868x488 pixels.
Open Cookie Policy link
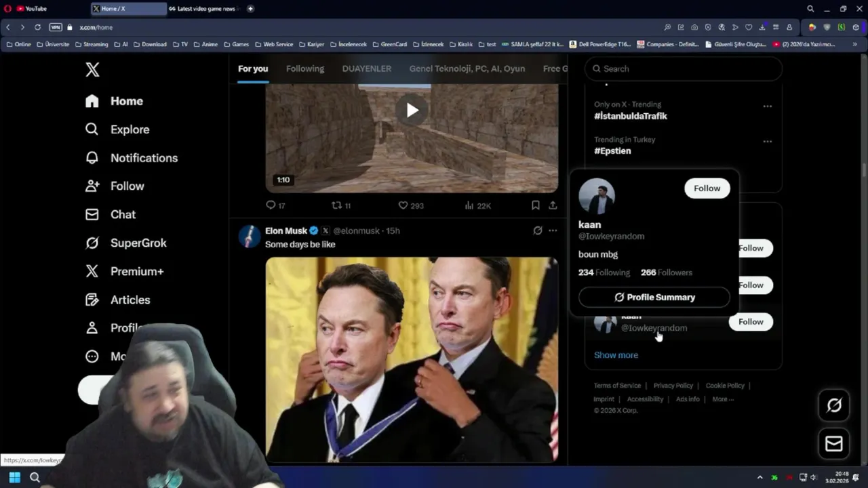coord(725,386)
